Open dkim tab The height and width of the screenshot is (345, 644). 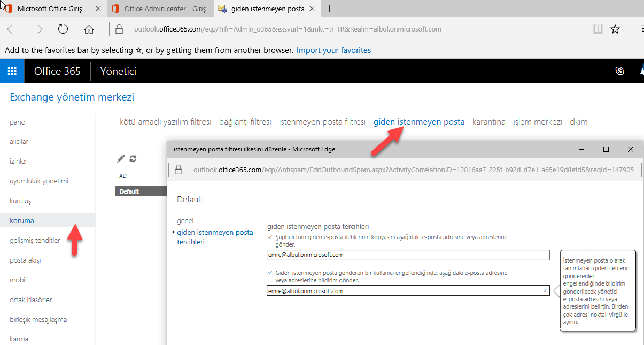coord(579,122)
